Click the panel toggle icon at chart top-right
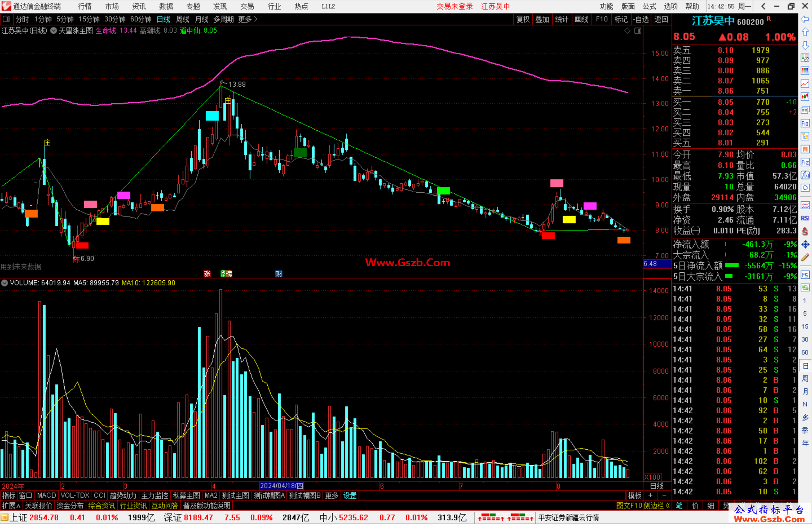The image size is (812, 524). pos(638,31)
